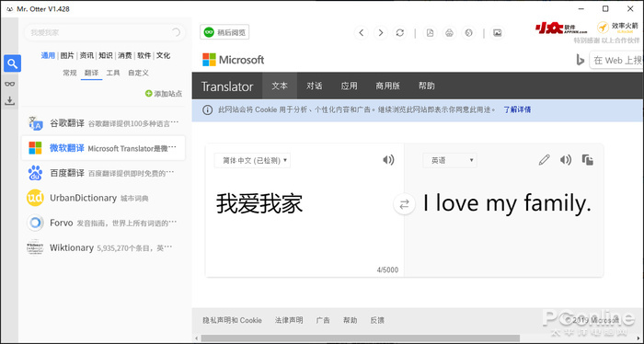Click the 添加站点 button
This screenshot has height=344, width=644.
(164, 94)
